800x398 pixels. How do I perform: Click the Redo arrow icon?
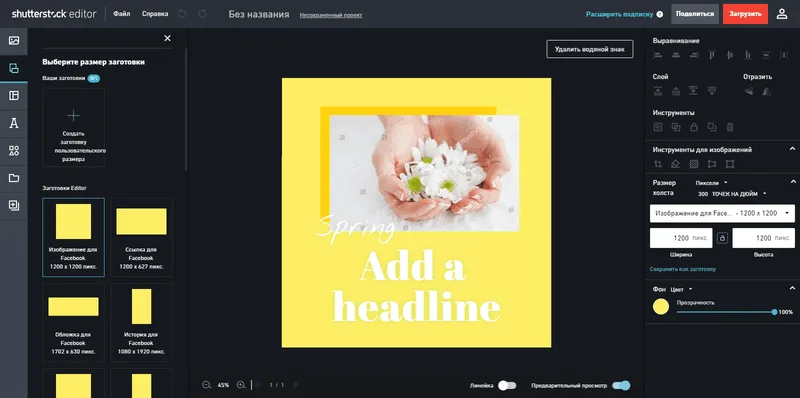pos(202,14)
